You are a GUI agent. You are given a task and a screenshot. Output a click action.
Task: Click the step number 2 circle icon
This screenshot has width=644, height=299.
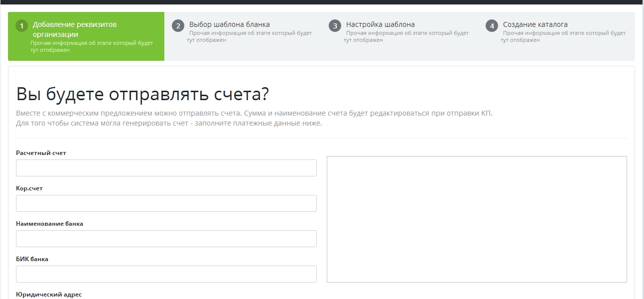[178, 26]
